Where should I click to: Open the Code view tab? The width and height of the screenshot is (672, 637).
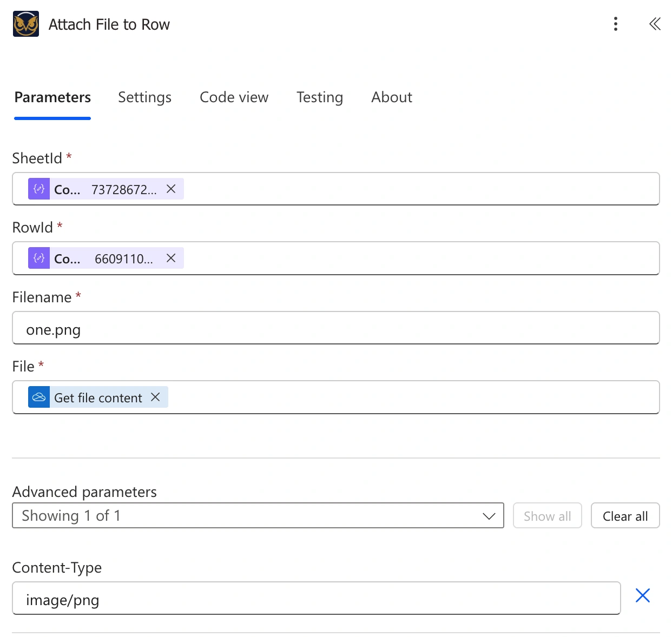point(234,97)
